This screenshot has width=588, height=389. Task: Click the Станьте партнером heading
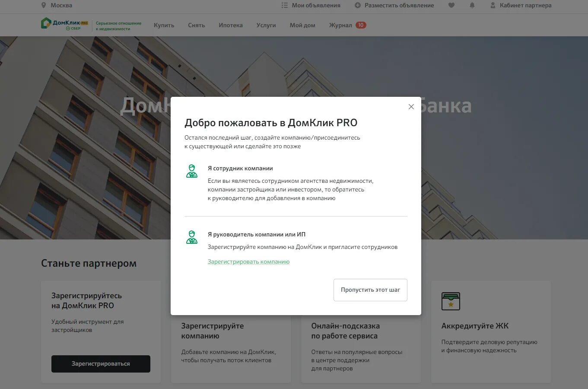[x=89, y=263]
